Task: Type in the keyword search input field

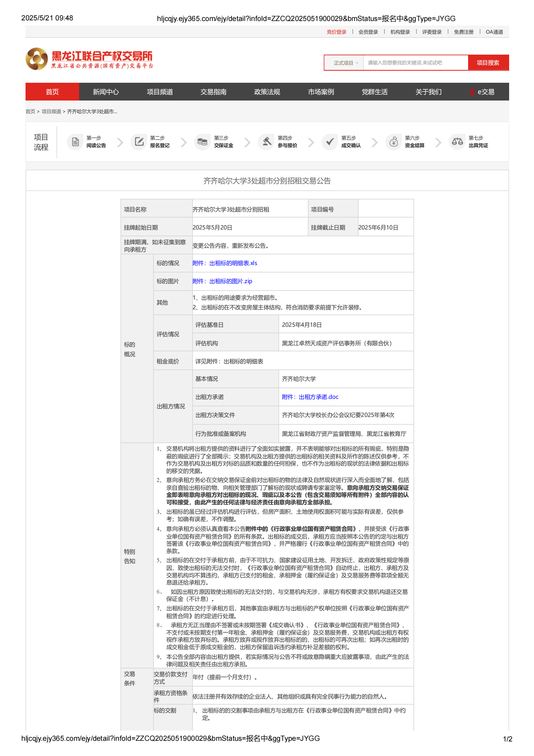Action: point(415,63)
